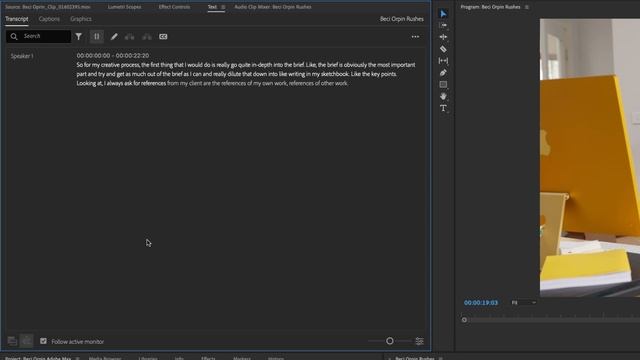Image resolution: width=640 pixels, height=360 pixels.
Task: Click the 00:00:19:03 playhead timecode
Action: pyautogui.click(x=481, y=302)
